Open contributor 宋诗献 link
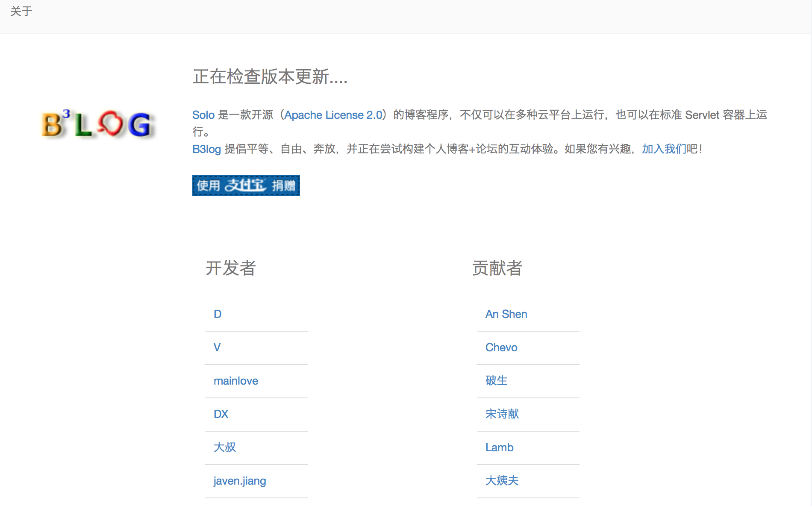The height and width of the screenshot is (506, 812). pos(502,414)
